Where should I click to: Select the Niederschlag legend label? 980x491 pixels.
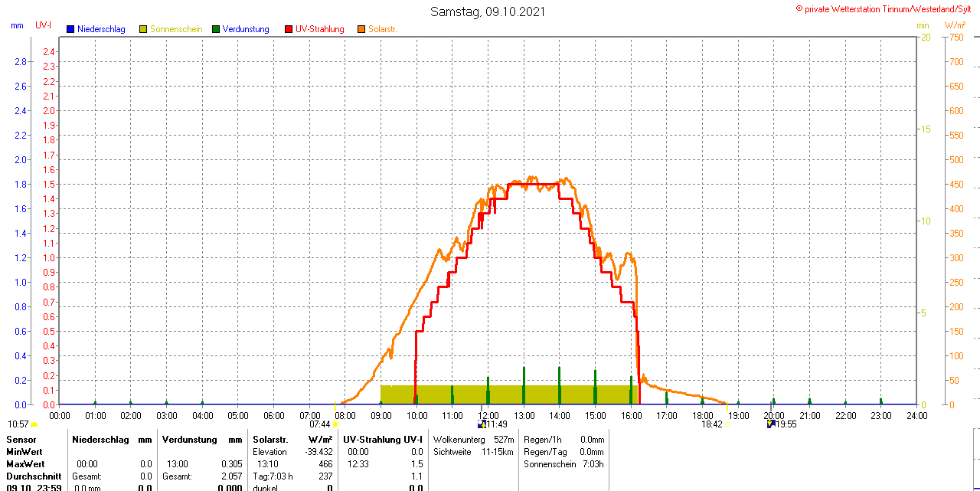[101, 29]
